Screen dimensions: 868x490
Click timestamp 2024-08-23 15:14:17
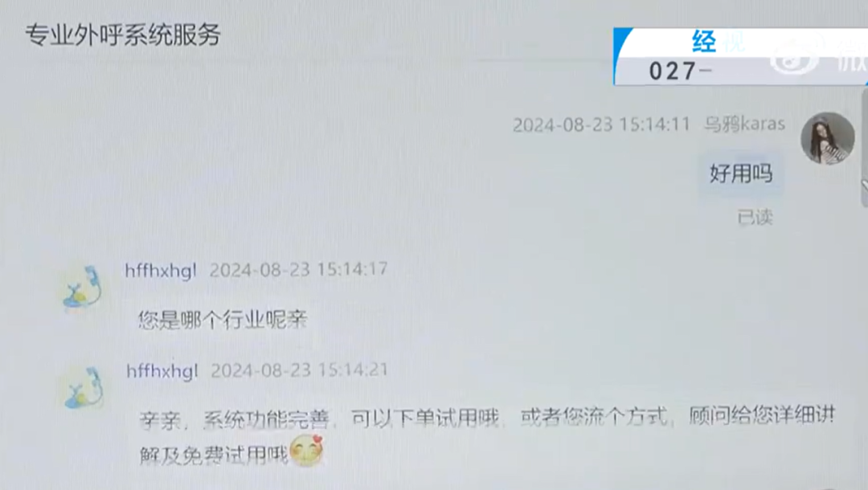click(298, 270)
